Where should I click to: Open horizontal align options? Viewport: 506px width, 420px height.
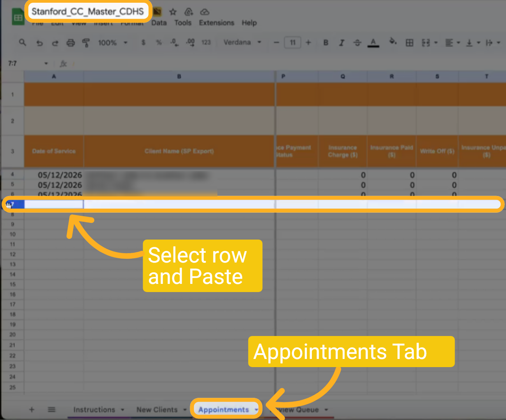(449, 43)
